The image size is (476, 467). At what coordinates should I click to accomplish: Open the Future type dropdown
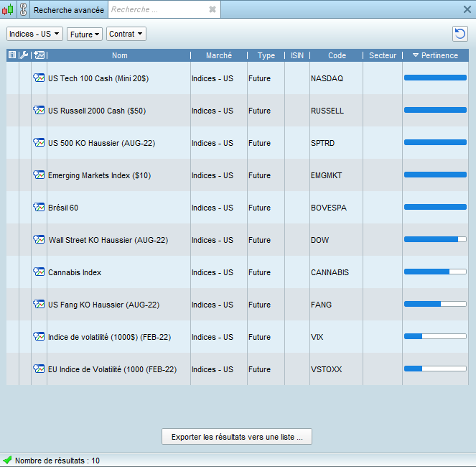85,34
